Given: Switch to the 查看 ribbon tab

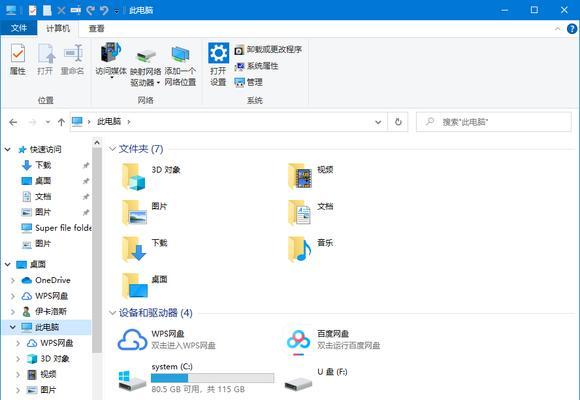Looking at the screenshot, I should pyautogui.click(x=97, y=28).
